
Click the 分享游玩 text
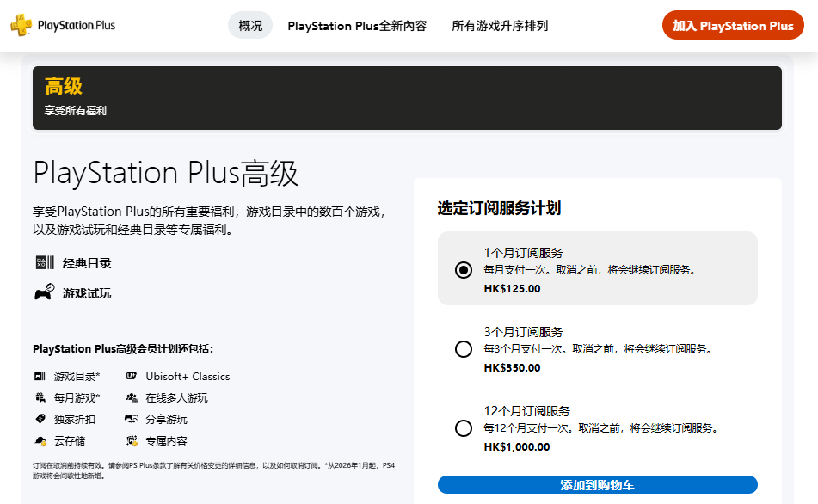pos(166,420)
